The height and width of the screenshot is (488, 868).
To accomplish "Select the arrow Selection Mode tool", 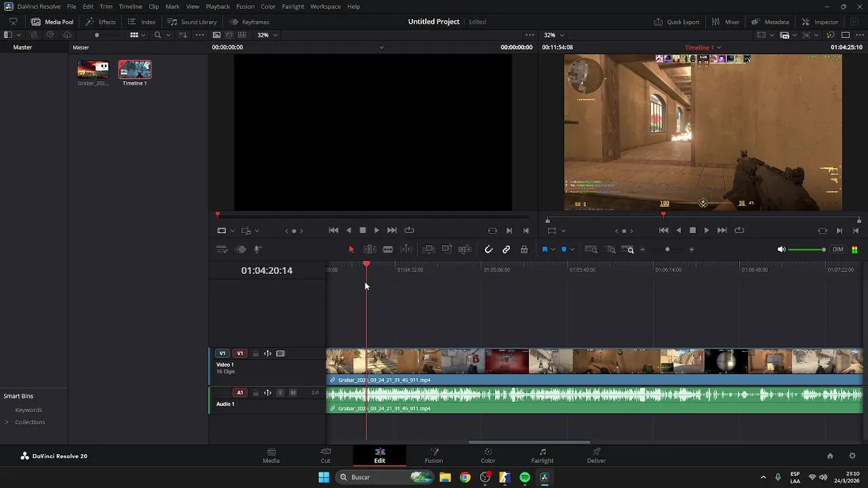I will click(x=351, y=249).
